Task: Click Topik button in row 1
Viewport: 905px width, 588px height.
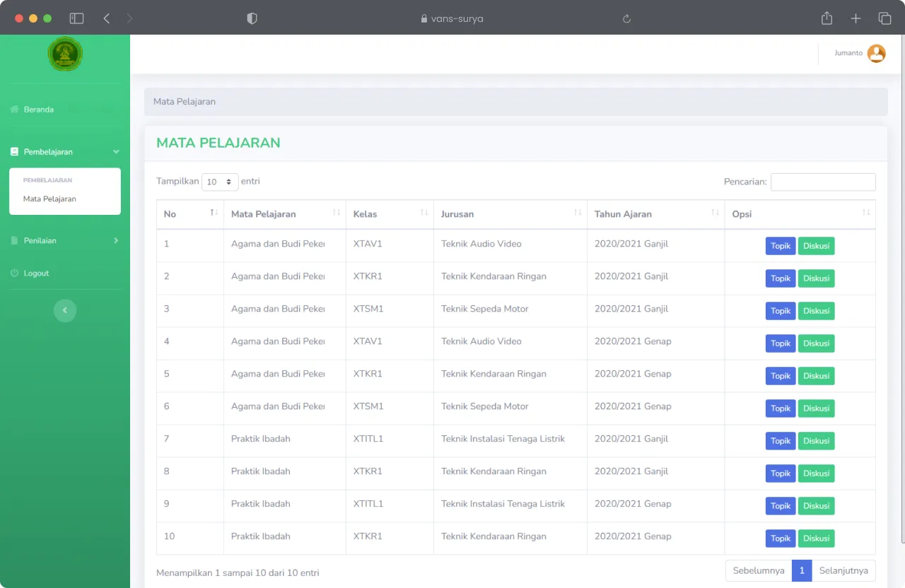Action: (x=781, y=246)
